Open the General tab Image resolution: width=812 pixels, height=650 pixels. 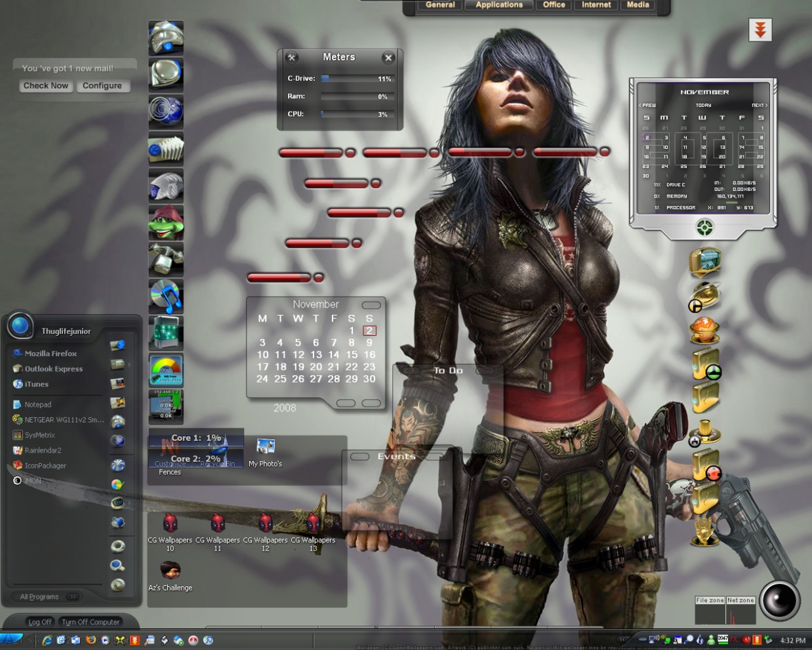pos(440,5)
